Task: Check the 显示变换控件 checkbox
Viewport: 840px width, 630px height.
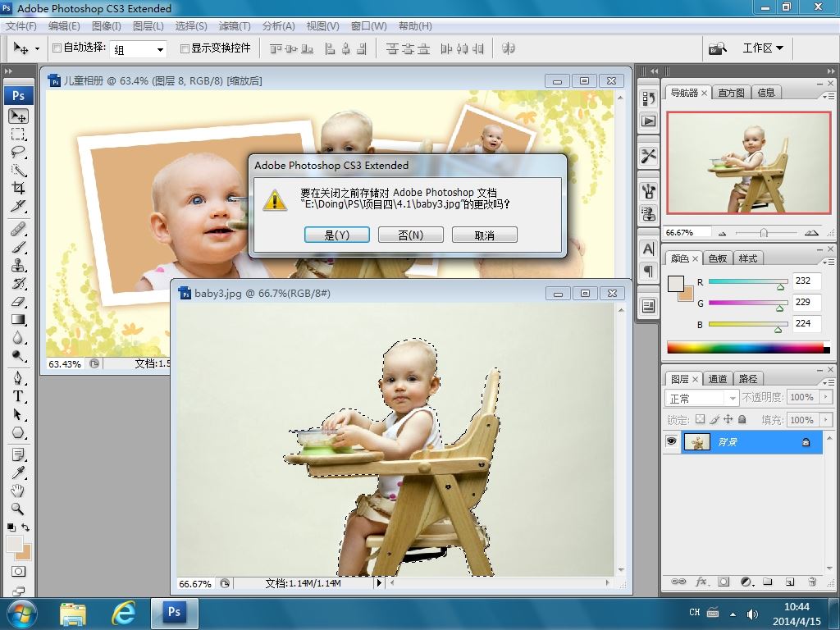Action: [x=185, y=48]
